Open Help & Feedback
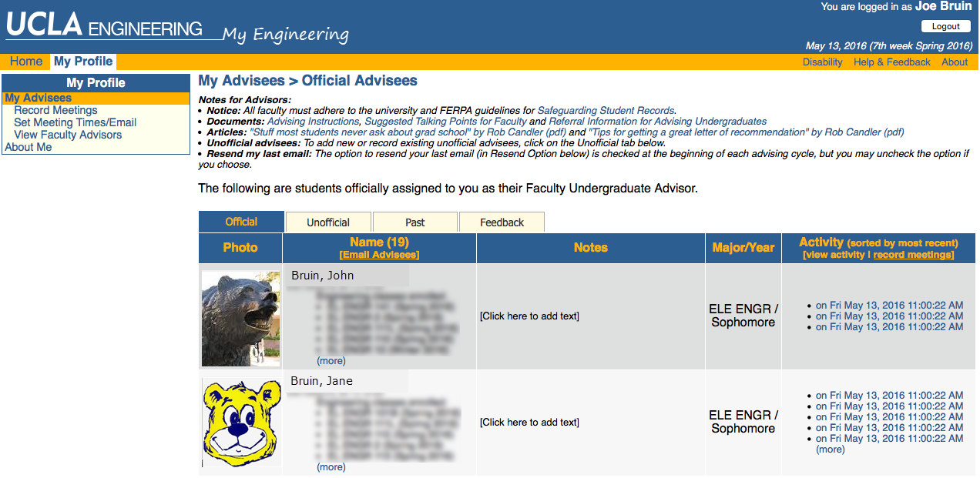This screenshot has width=980, height=478. tap(891, 62)
